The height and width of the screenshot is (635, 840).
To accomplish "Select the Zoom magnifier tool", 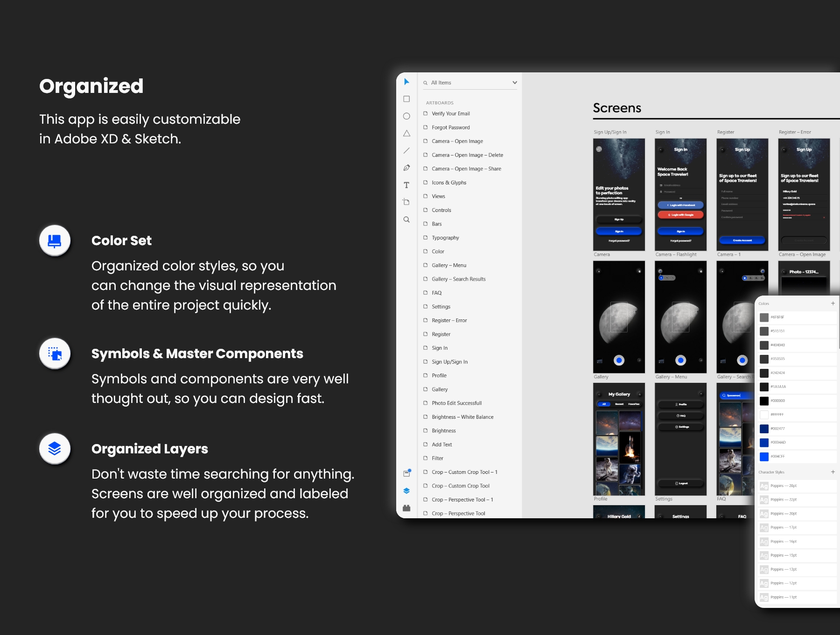I will tap(406, 219).
